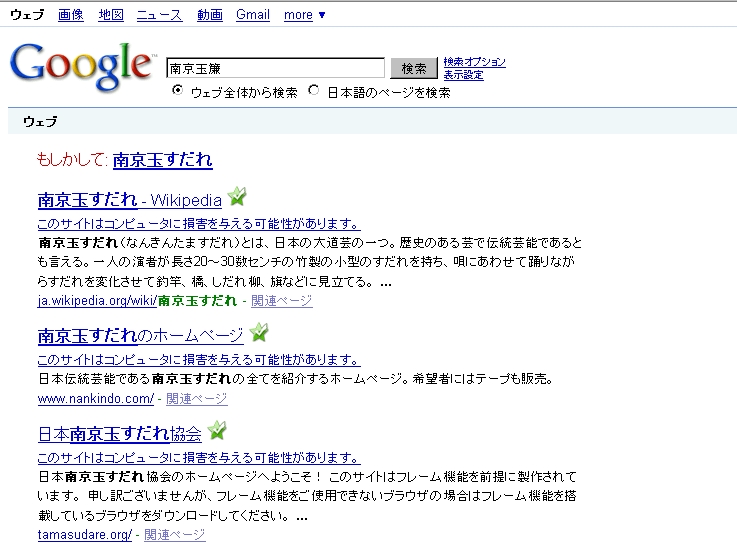
Task: Select the ウェブ item in the top navigation
Action: (x=27, y=15)
